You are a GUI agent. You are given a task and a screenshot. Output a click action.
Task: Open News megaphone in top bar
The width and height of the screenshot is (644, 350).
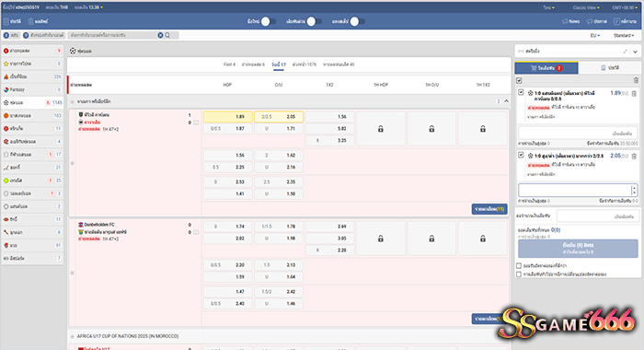570,21
